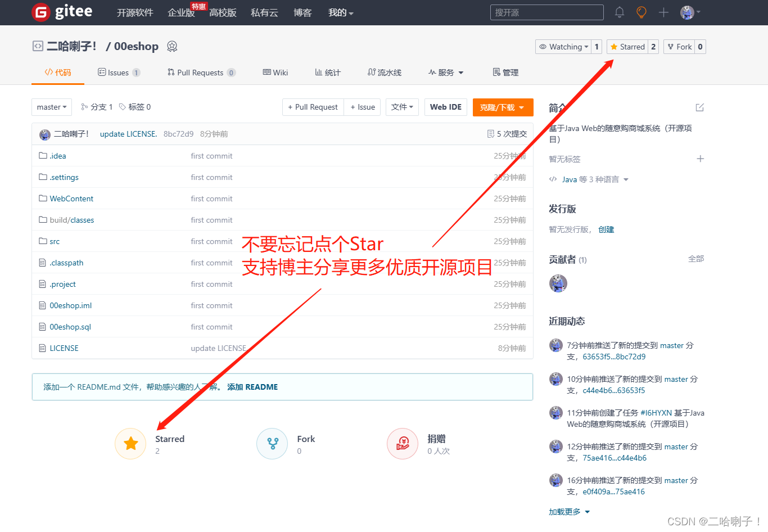Switch to the 管理 tab
This screenshot has height=532, width=768.
coord(505,73)
